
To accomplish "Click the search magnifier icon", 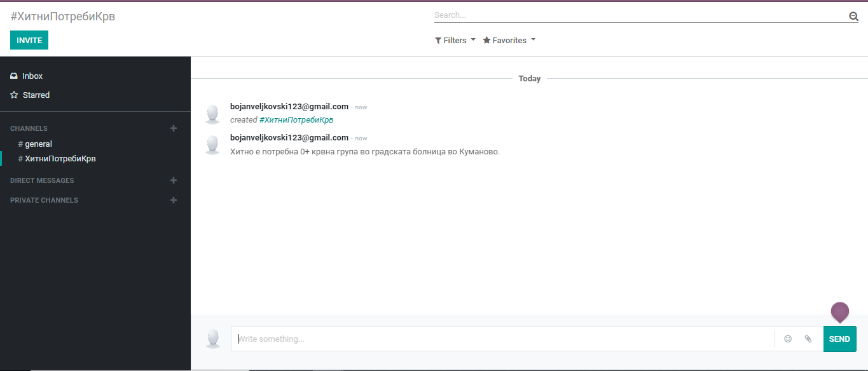I will click(x=853, y=17).
